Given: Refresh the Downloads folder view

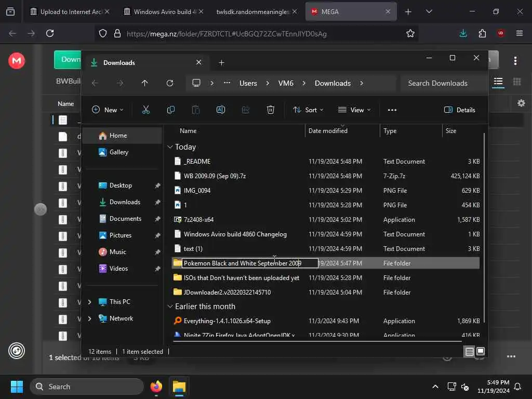Looking at the screenshot, I should click(x=170, y=83).
